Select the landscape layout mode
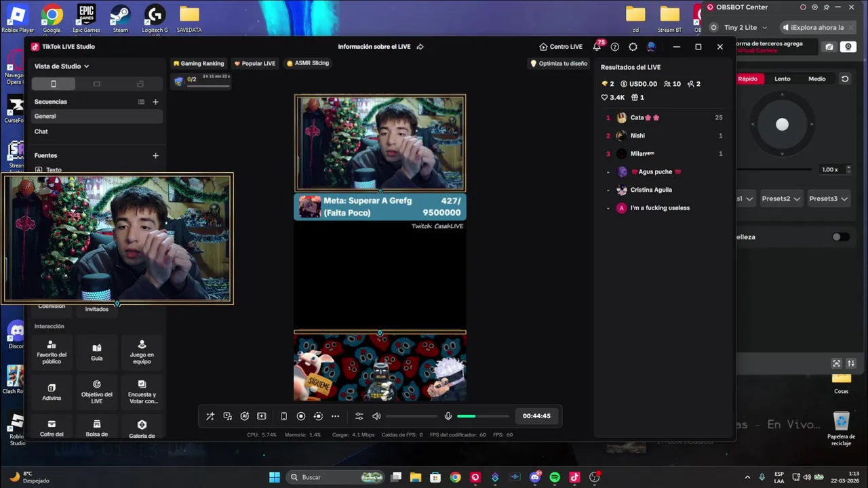This screenshot has height=488, width=868. [97, 84]
